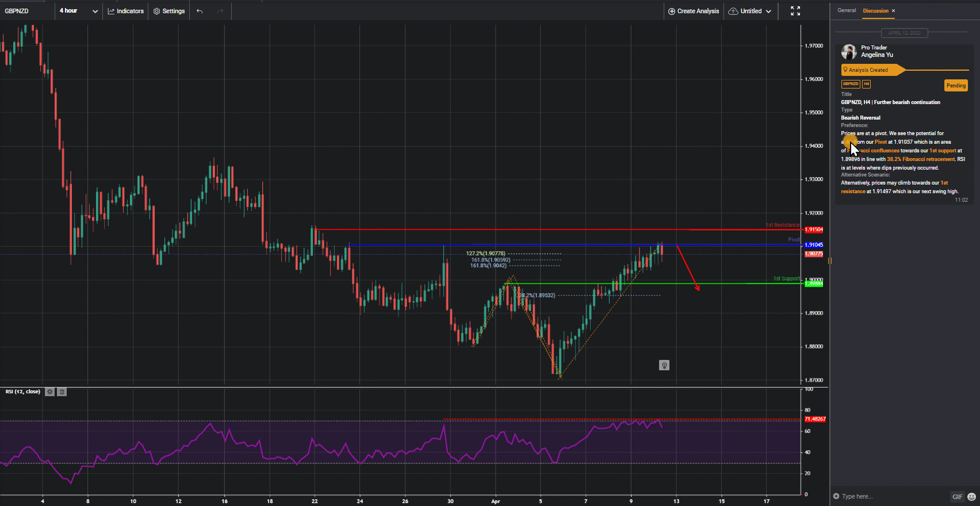Image resolution: width=980 pixels, height=506 pixels.
Task: Select the Discussion tab
Action: [875, 10]
